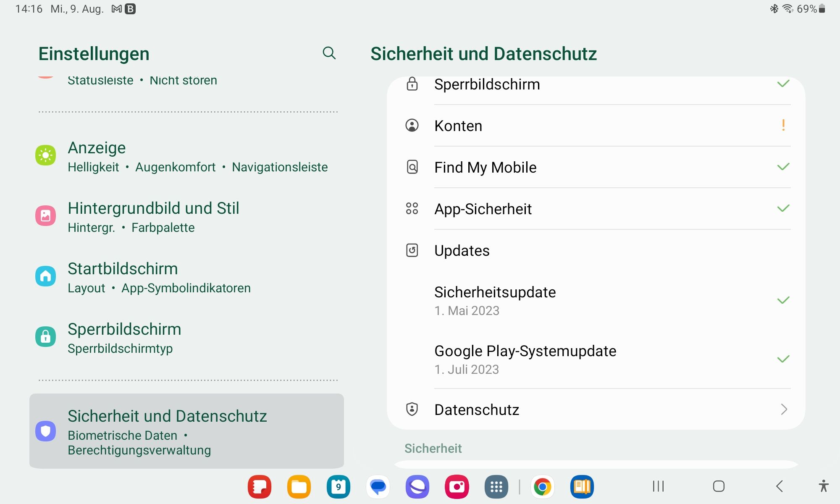Tap the green check next to Sicherheitsupdate
The height and width of the screenshot is (504, 840).
coord(783,300)
